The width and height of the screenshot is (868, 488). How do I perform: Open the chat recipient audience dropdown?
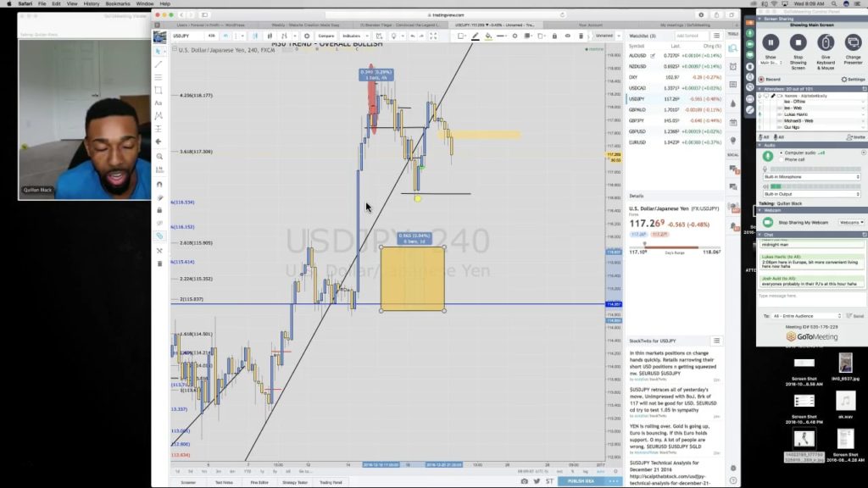point(807,316)
